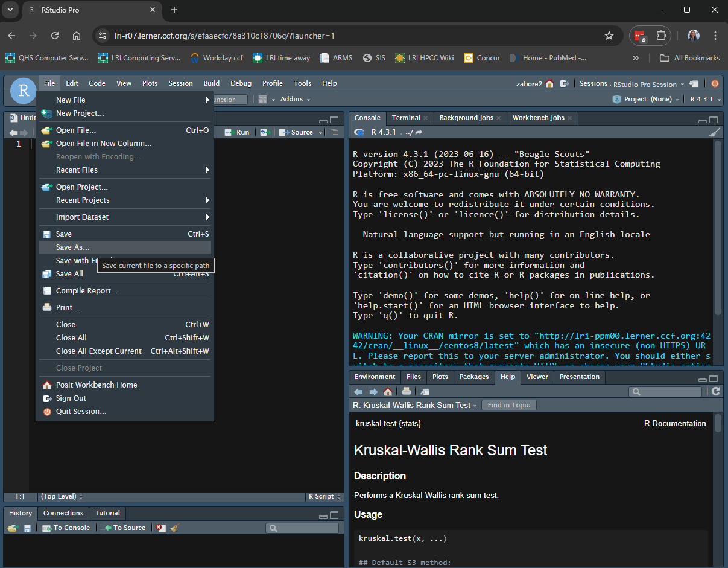Image resolution: width=728 pixels, height=568 pixels.
Task: Print the help topic with printer icon
Action: (407, 392)
